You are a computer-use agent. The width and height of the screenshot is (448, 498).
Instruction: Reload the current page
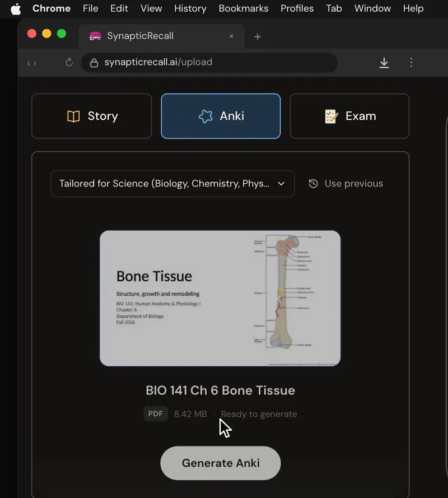tap(69, 62)
